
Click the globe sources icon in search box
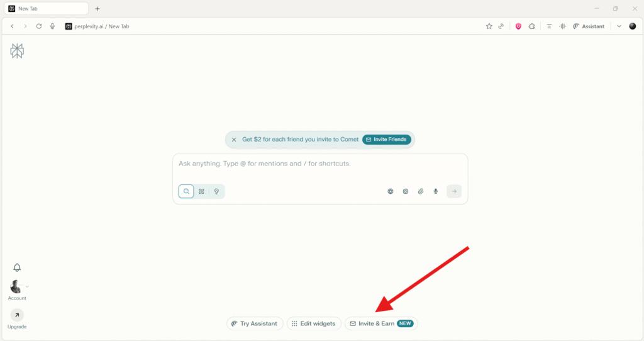click(390, 191)
